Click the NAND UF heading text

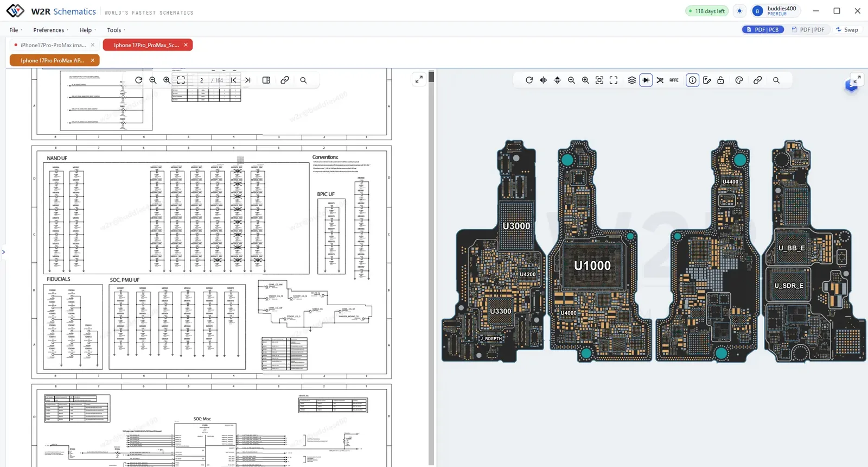coord(57,158)
